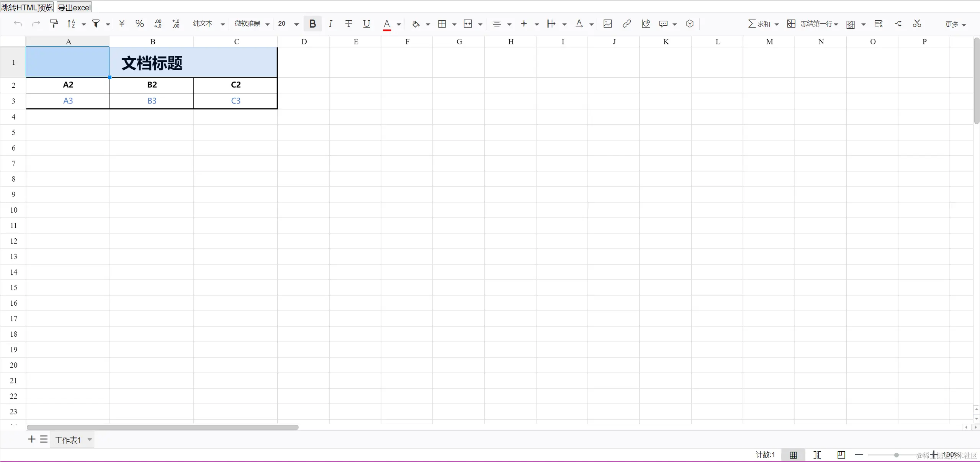This screenshot has height=462, width=980.
Task: Undo the last action
Action: tap(18, 23)
